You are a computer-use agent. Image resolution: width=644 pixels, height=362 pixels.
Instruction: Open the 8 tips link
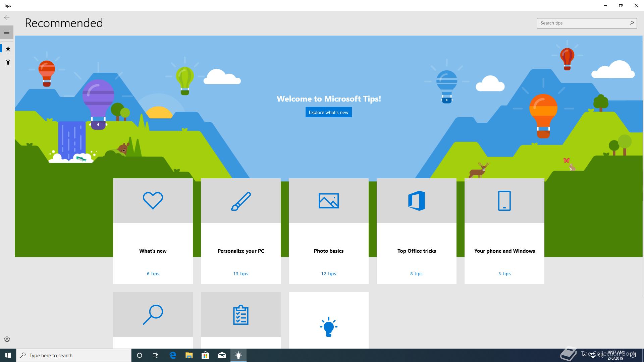[x=417, y=274]
